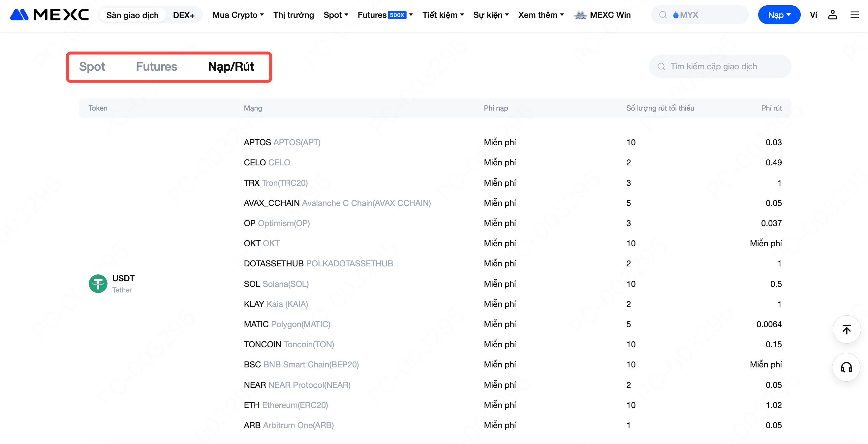Open the hamburger menu icon
The image size is (868, 444).
click(854, 15)
